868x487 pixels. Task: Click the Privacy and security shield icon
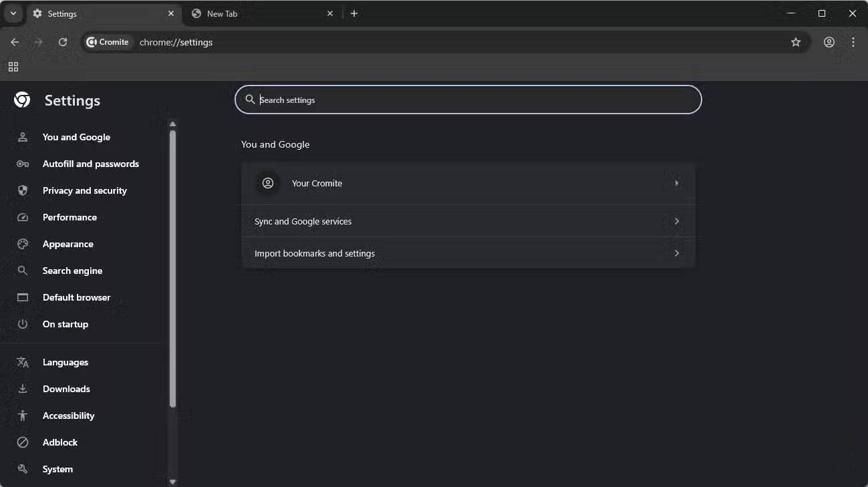coord(22,190)
